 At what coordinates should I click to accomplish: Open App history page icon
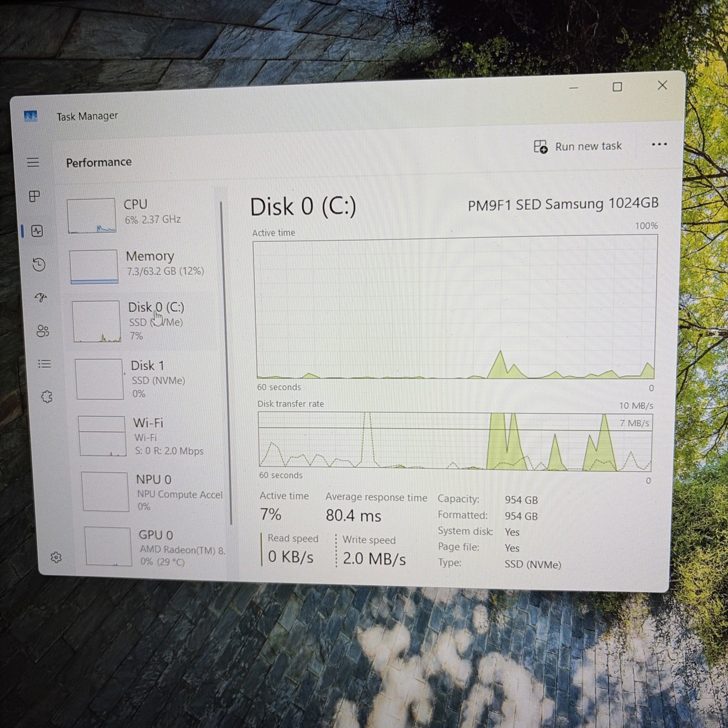39,264
